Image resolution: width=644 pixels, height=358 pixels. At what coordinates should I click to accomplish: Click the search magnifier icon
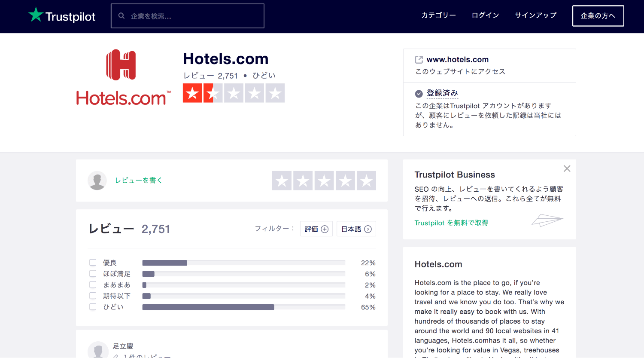(122, 16)
